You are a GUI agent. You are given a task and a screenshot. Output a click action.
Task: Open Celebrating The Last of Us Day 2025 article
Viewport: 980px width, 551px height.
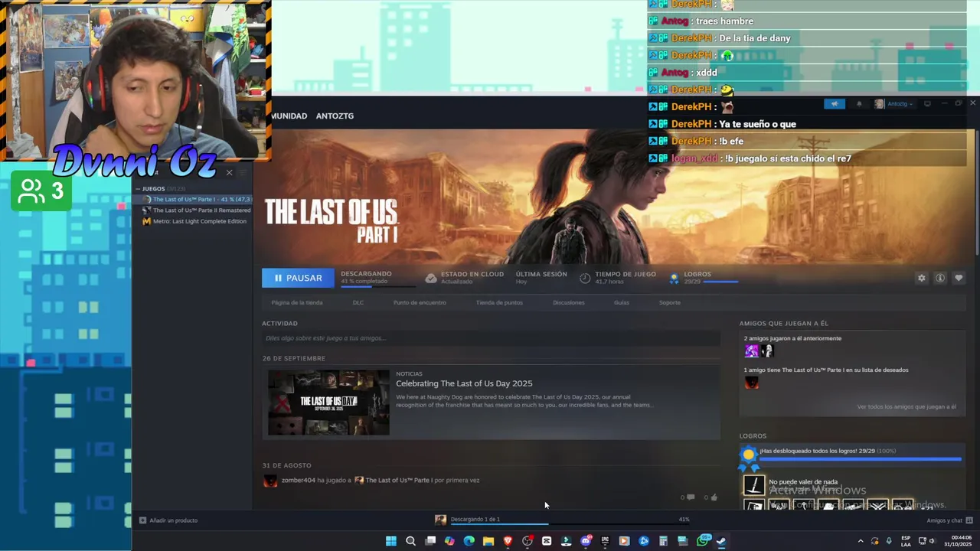tap(464, 383)
